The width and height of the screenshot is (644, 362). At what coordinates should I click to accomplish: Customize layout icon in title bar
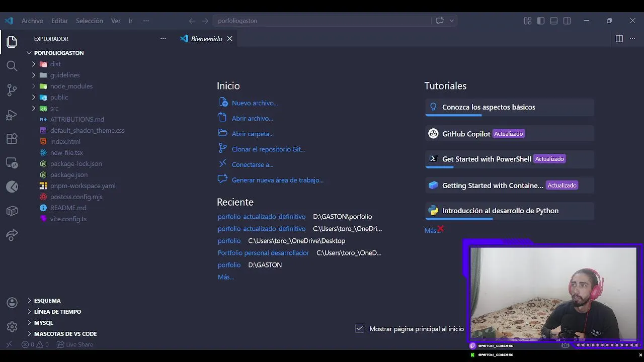528,21
